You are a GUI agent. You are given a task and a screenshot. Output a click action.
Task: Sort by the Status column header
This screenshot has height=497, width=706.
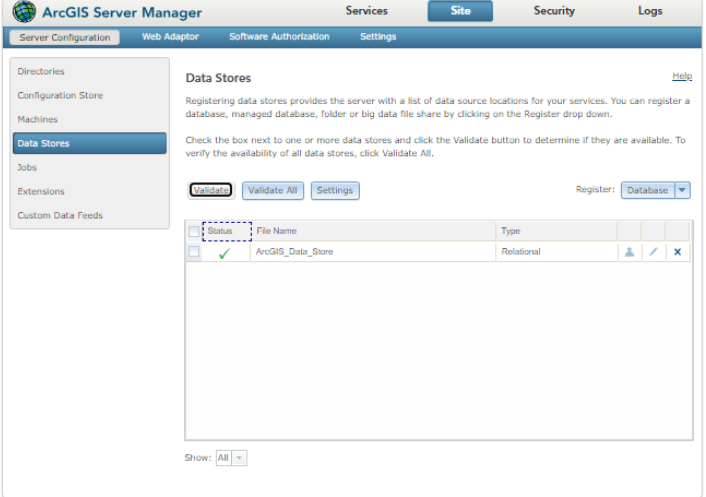(x=227, y=231)
